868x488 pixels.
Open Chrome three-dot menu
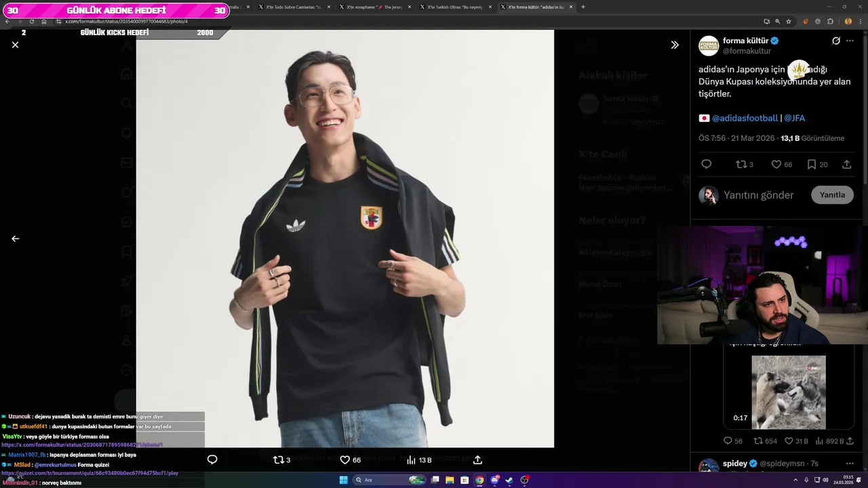(x=860, y=22)
